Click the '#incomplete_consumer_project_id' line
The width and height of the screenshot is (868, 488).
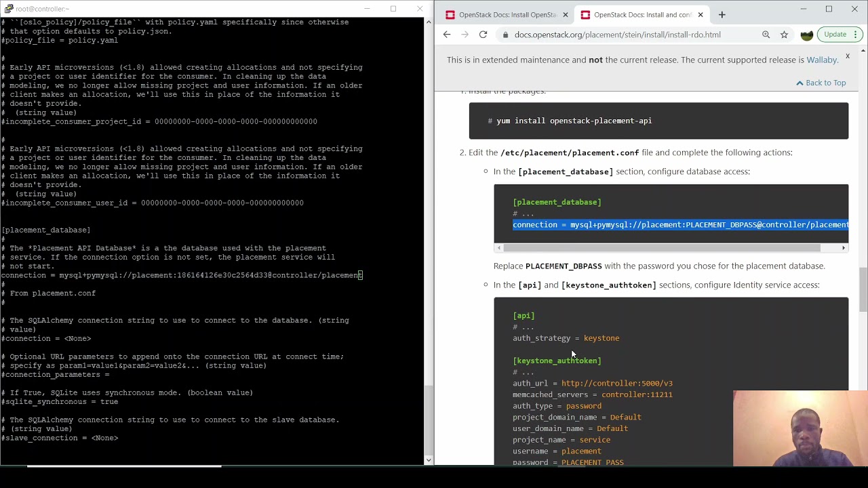[159, 122]
